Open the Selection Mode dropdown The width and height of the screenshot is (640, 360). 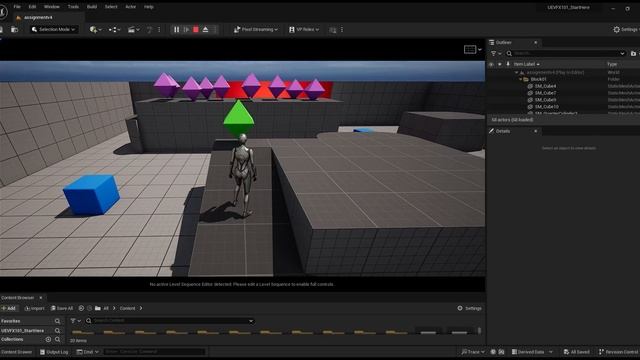click(53, 29)
